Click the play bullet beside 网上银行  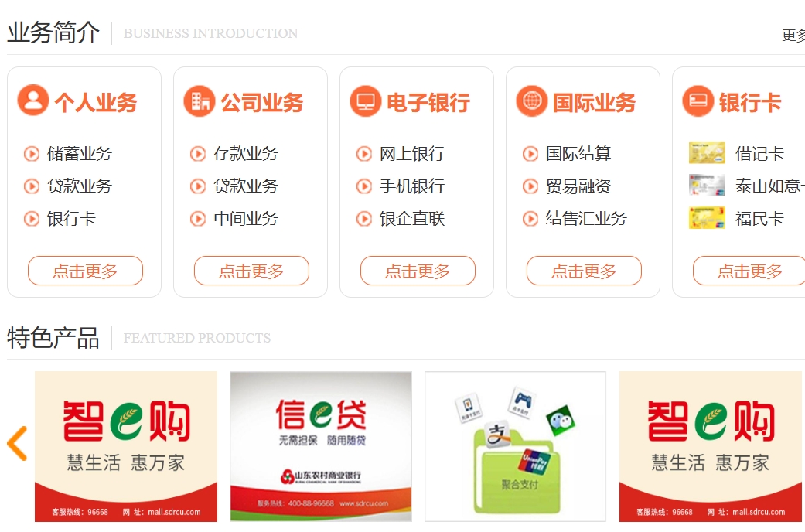tap(364, 154)
